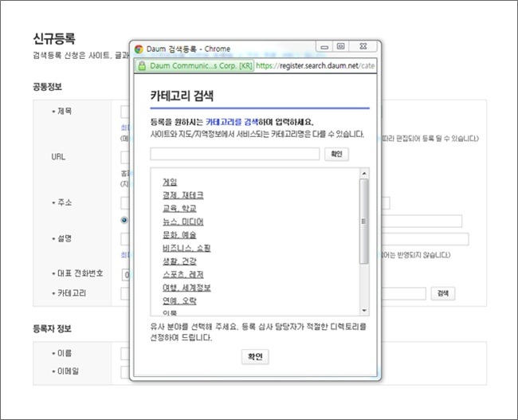Select the 연예, 오락 category link

[x=179, y=301]
